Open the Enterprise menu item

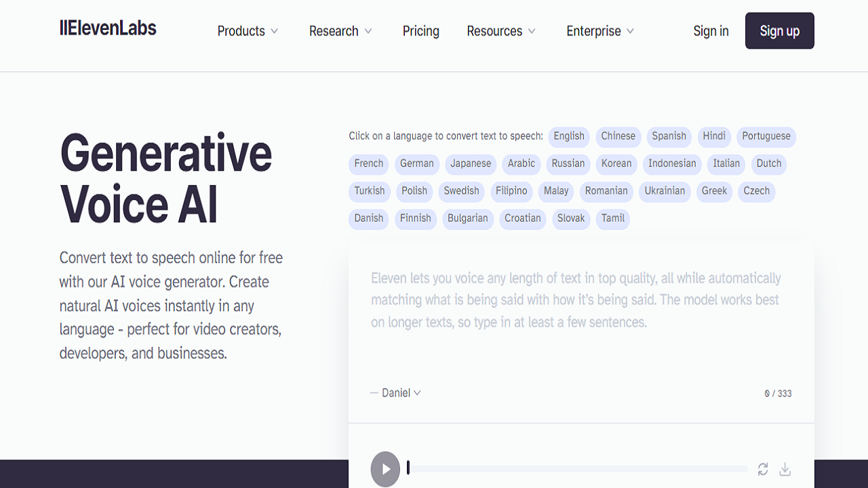click(593, 30)
